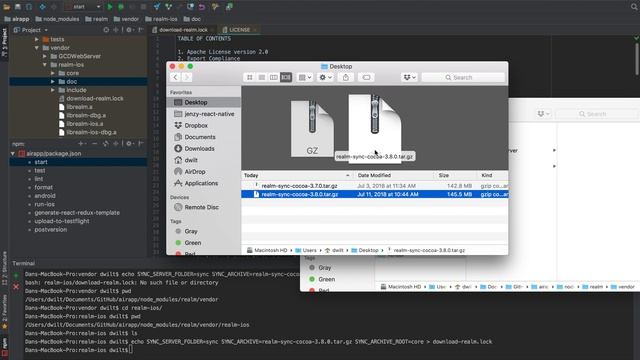Click the Search field in back Finder window

tap(597, 114)
